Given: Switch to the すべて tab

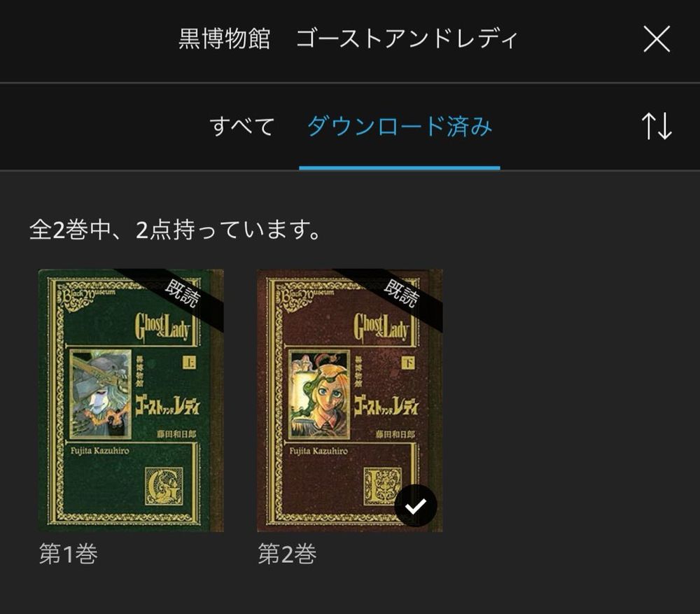Looking at the screenshot, I should click(x=241, y=126).
